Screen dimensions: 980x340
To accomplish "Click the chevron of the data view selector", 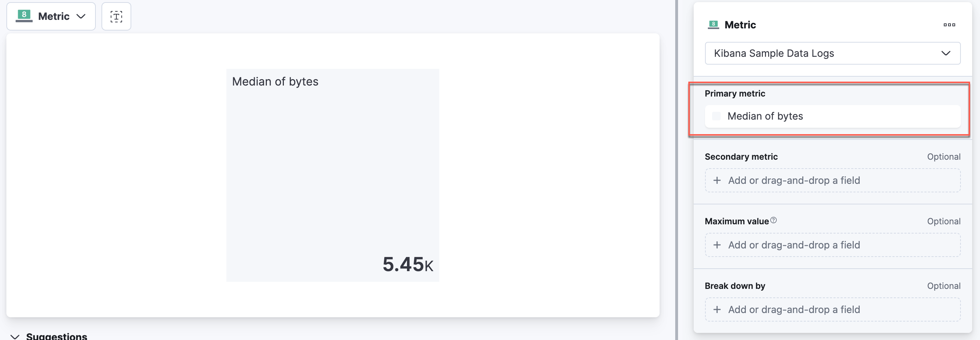I will click(x=946, y=53).
